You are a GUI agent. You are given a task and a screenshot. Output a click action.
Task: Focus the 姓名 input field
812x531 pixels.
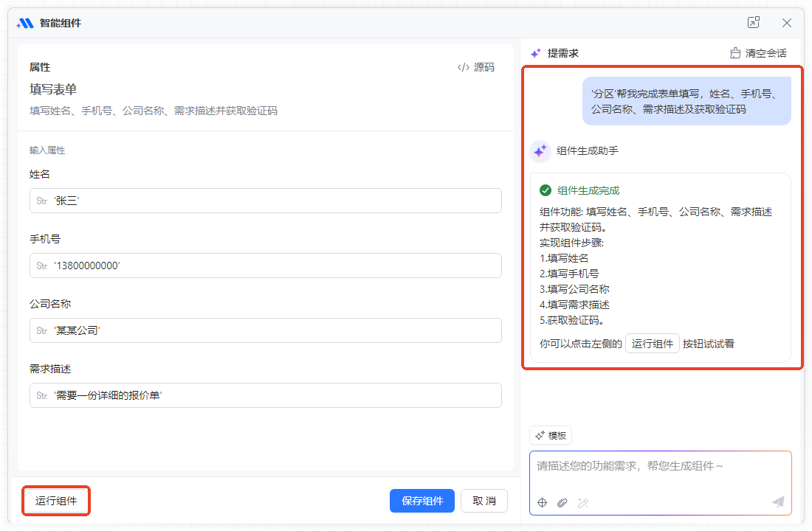pos(266,201)
